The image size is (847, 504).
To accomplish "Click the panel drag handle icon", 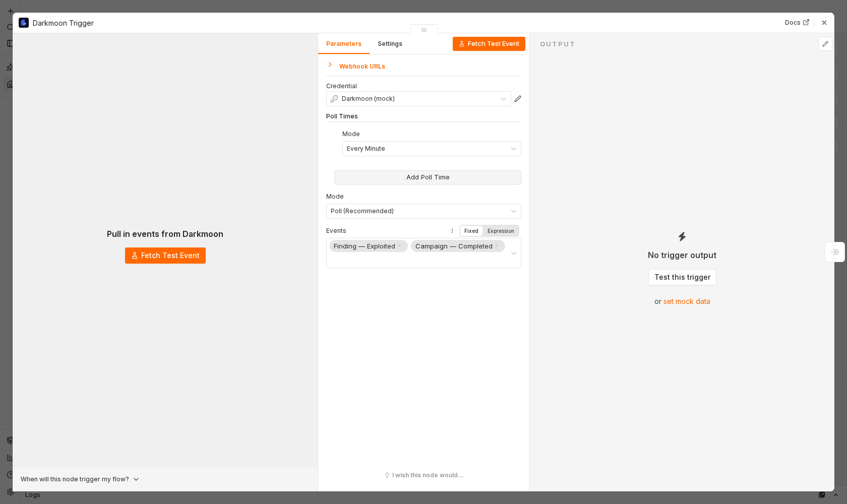I will coord(424,30).
